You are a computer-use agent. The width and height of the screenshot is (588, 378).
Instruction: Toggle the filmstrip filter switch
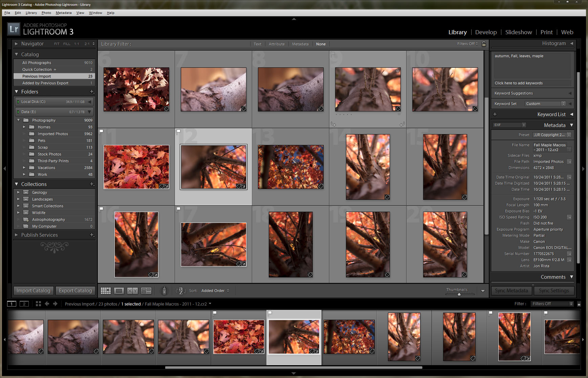(x=579, y=304)
